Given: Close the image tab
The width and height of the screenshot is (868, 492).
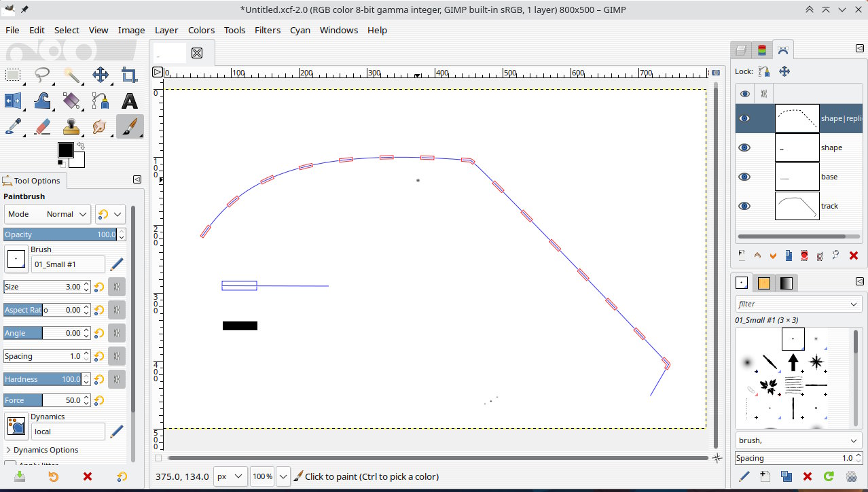Looking at the screenshot, I should coord(197,53).
